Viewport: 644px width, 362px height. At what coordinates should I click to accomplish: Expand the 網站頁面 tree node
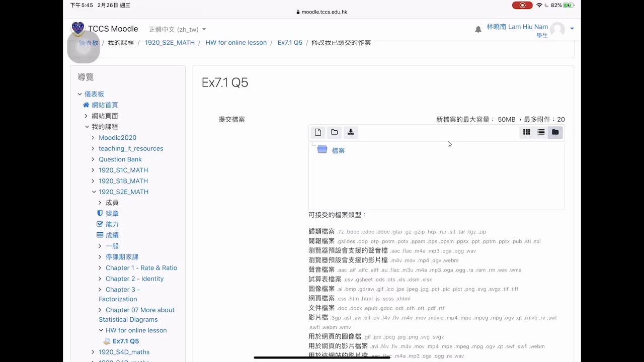pos(86,116)
